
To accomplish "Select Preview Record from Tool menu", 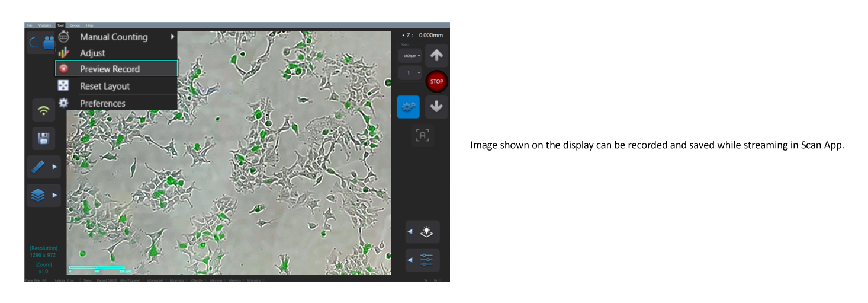I will coord(110,69).
